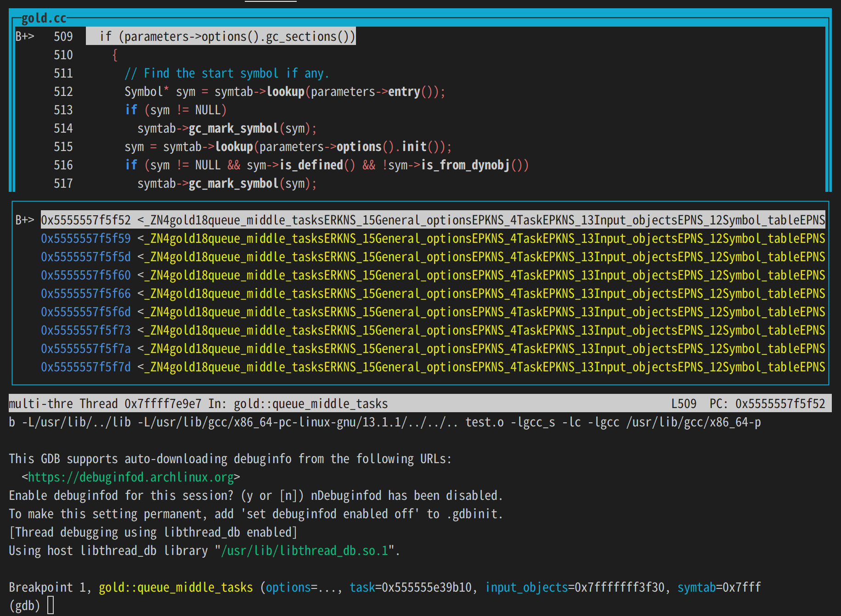This screenshot has width=841, height=616.
Task: Click the gold.cc source window title
Action: coord(44,18)
